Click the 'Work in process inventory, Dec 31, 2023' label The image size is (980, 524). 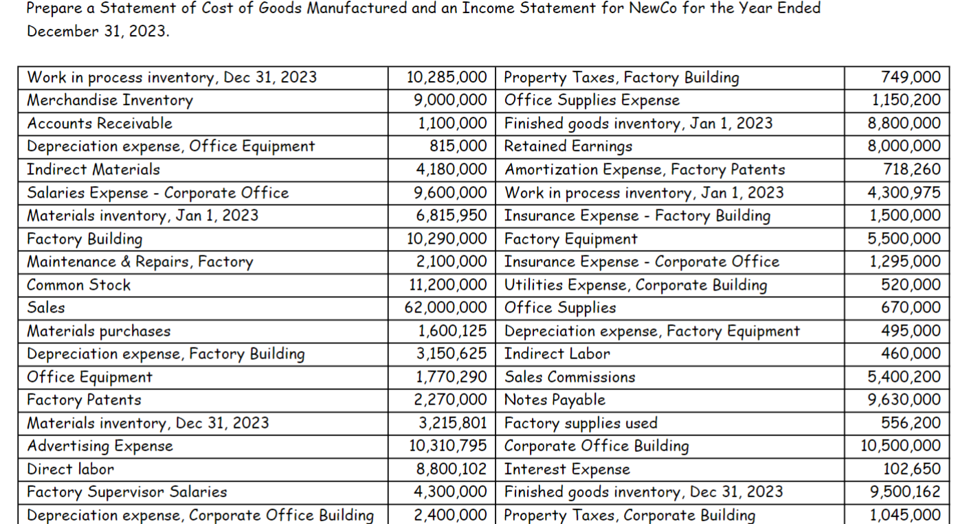coord(172,77)
